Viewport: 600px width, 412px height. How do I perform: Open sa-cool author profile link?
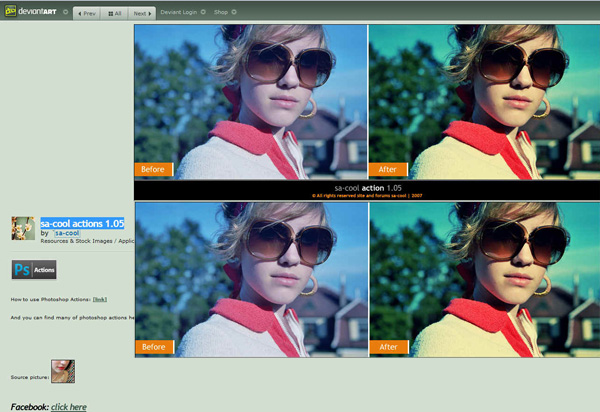coord(67,233)
